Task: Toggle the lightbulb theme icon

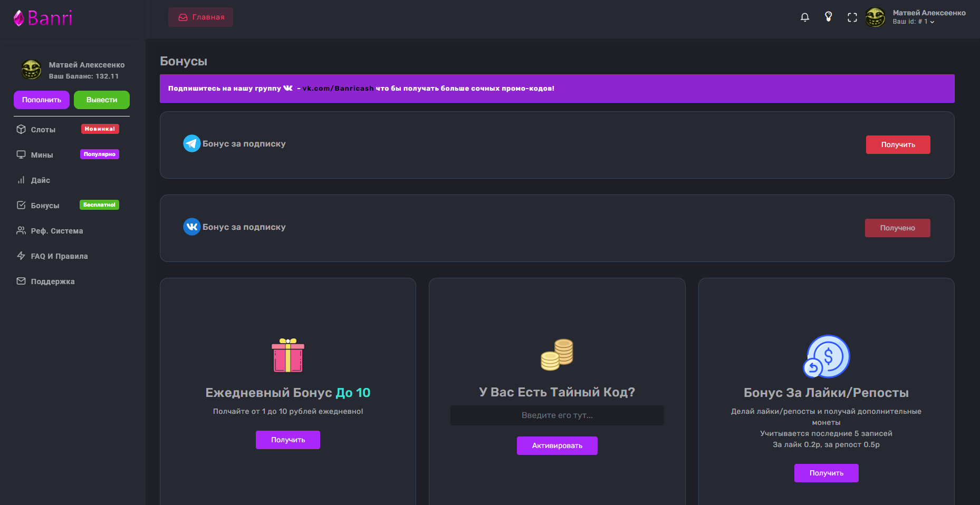Action: (828, 17)
